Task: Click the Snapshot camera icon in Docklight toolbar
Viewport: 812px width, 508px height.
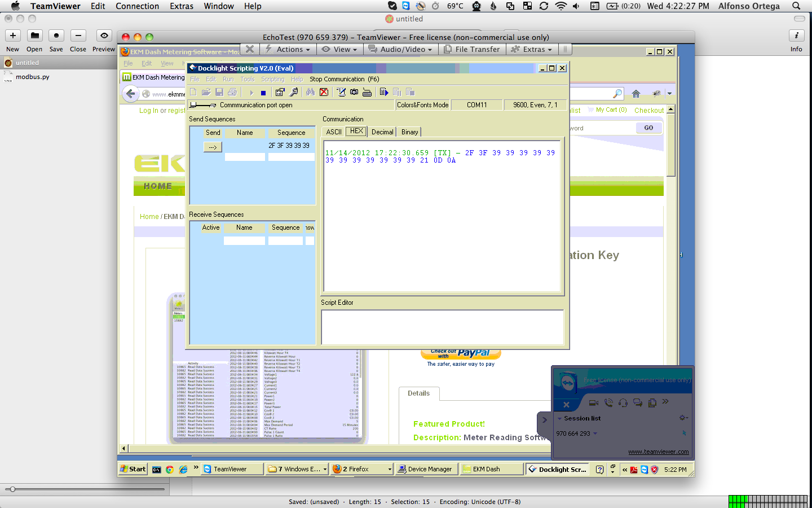Action: [354, 92]
